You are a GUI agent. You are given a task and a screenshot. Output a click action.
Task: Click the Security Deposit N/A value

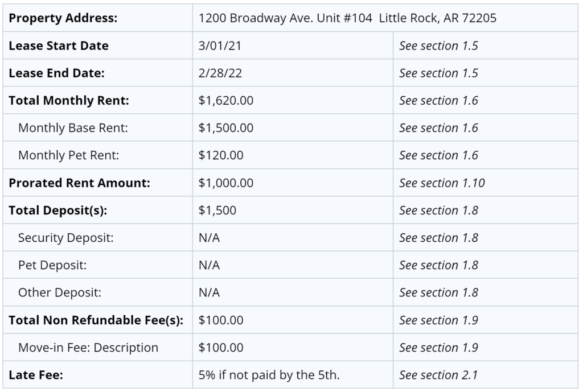(209, 238)
